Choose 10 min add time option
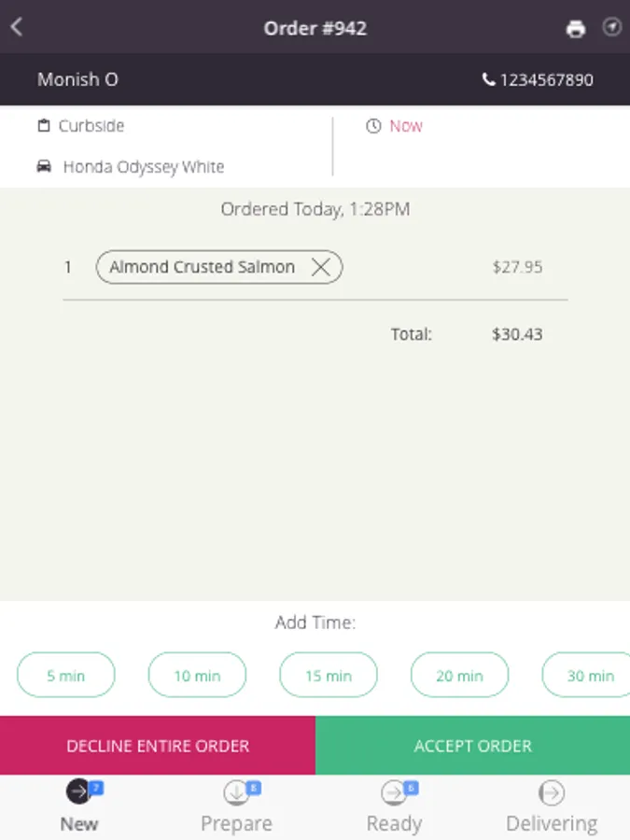 (x=197, y=676)
